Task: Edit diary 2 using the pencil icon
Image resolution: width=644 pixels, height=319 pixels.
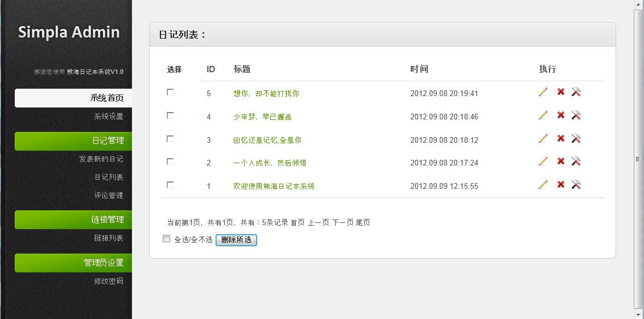Action: pyautogui.click(x=543, y=161)
